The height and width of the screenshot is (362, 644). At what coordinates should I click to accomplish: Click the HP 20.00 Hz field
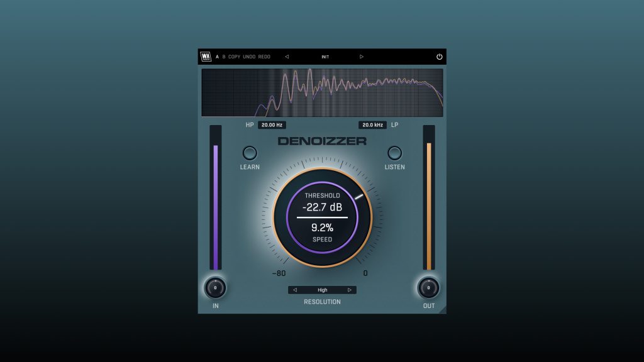pos(272,125)
